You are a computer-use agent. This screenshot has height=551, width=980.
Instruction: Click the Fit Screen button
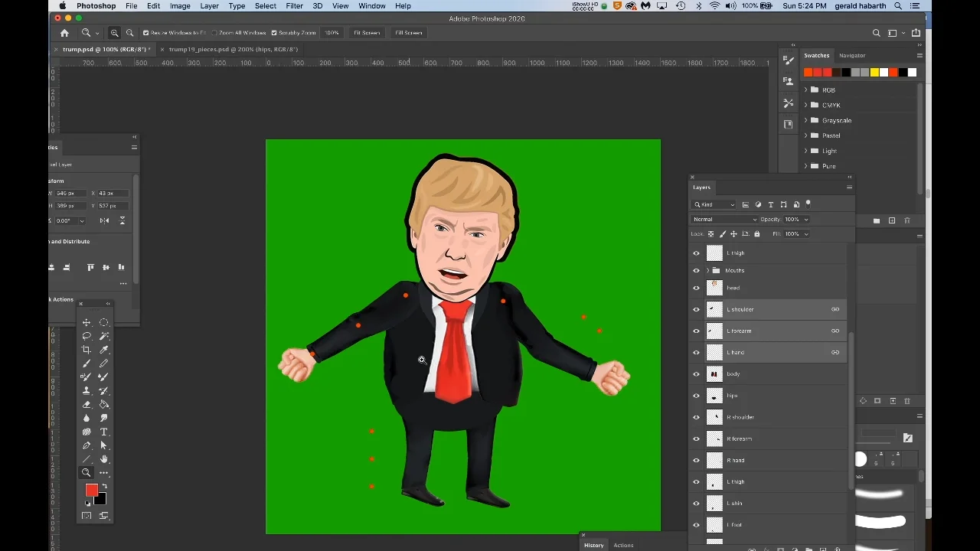click(x=367, y=33)
